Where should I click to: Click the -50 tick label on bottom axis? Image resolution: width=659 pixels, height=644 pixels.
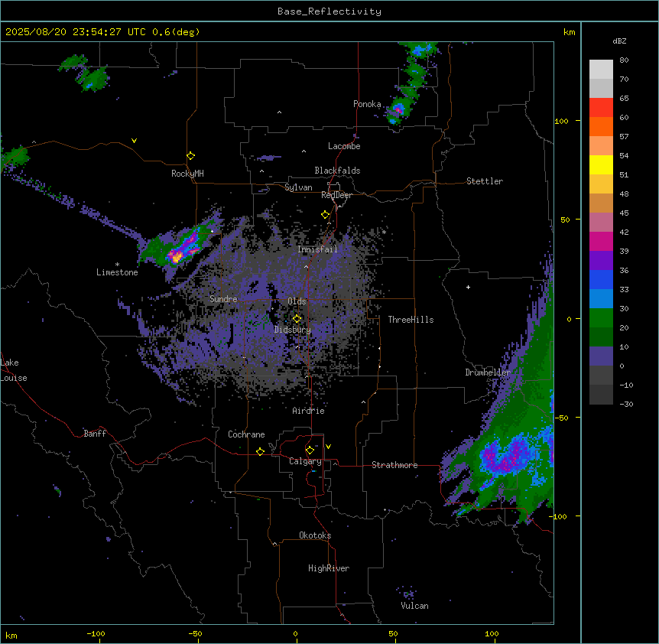click(195, 633)
